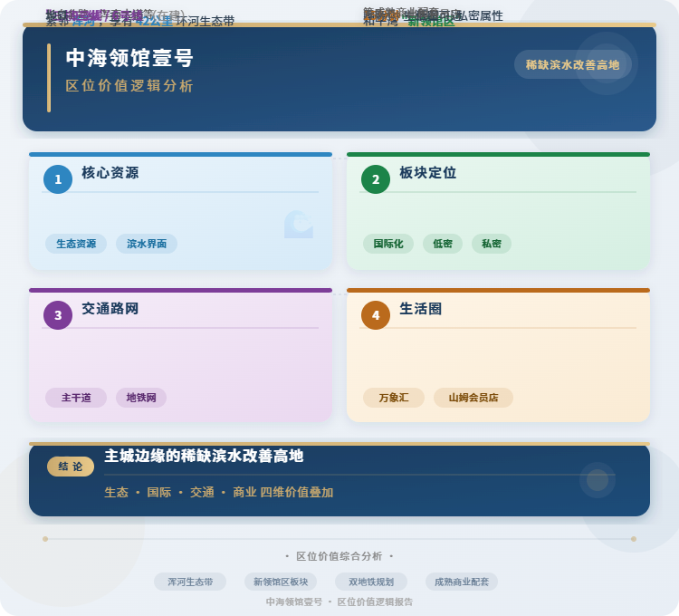Click the 交通路网 card heading
Viewport: 679px width, 616px height.
tap(110, 309)
